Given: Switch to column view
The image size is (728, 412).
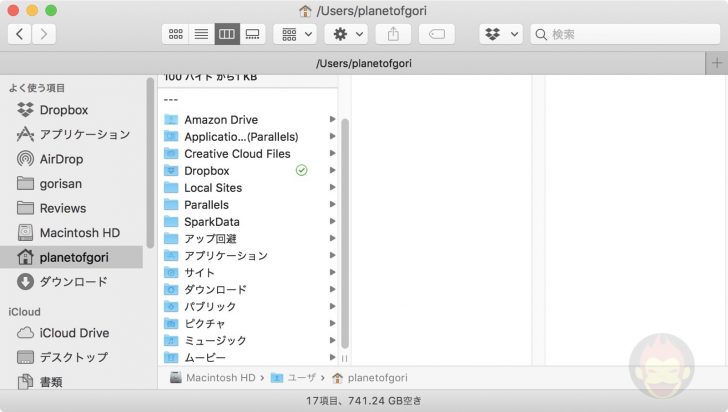Looking at the screenshot, I should point(227,34).
